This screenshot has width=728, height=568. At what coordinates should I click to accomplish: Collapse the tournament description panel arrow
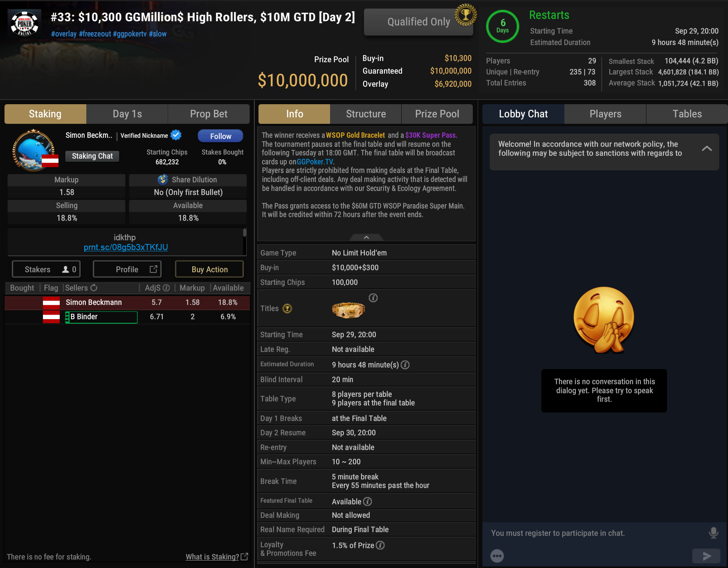click(366, 237)
